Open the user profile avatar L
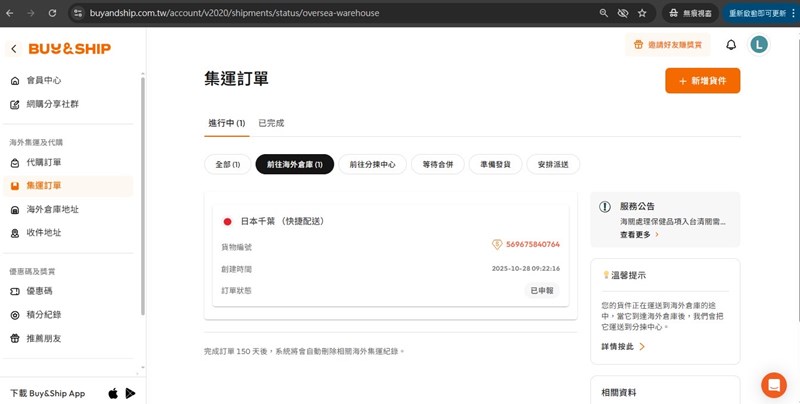800x404 pixels. [759, 45]
